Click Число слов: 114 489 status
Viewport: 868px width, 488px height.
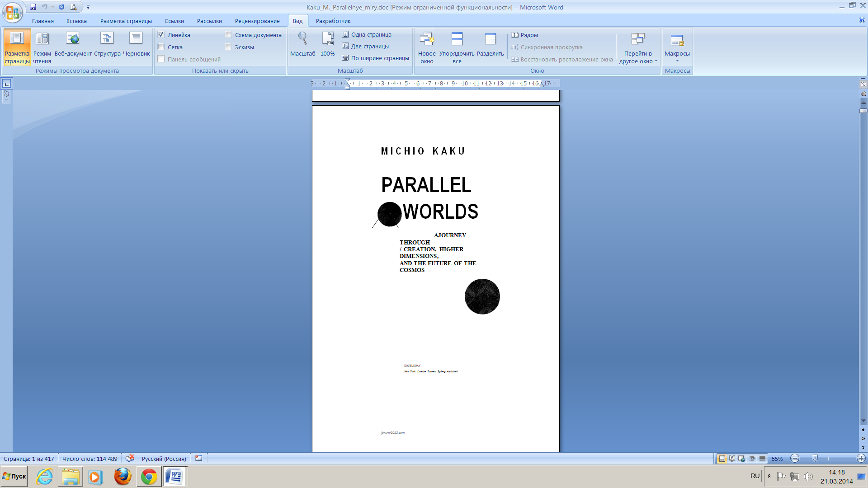coord(90,459)
